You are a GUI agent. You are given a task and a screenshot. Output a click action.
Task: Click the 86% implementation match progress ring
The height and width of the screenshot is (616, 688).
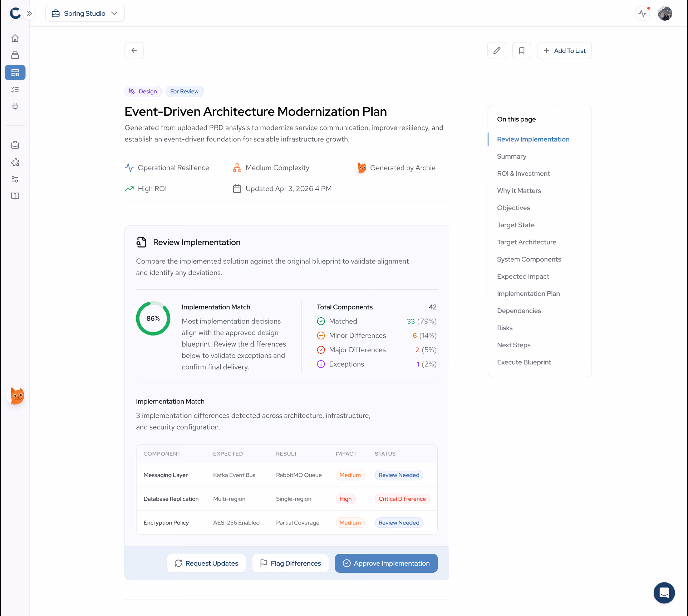[x=153, y=318]
